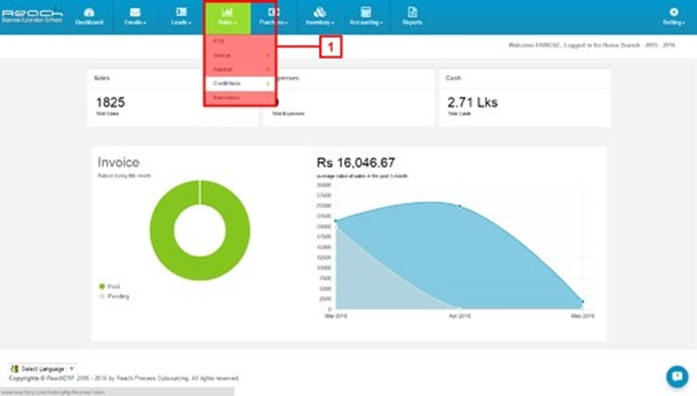Image resolution: width=697 pixels, height=396 pixels.
Task: Click the Apr 2016 chart data point
Action: point(460,206)
